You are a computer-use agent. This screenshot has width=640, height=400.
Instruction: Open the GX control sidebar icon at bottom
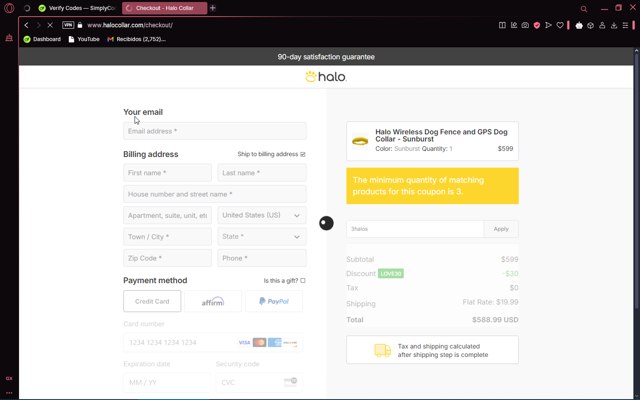pos(9,378)
